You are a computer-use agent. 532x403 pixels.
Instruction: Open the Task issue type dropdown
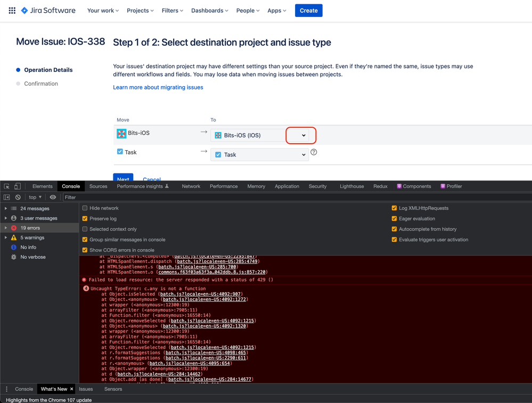(259, 155)
